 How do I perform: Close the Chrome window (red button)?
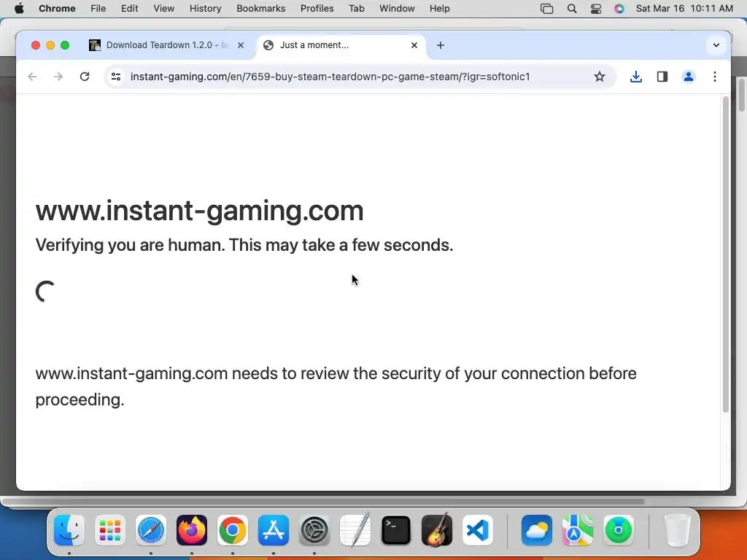pos(35,45)
